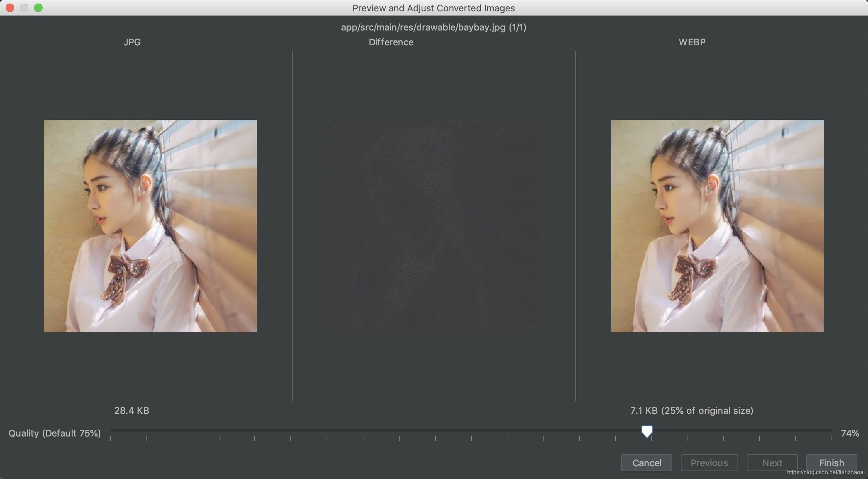
Task: Click the gray minimize window button
Action: [x=24, y=8]
